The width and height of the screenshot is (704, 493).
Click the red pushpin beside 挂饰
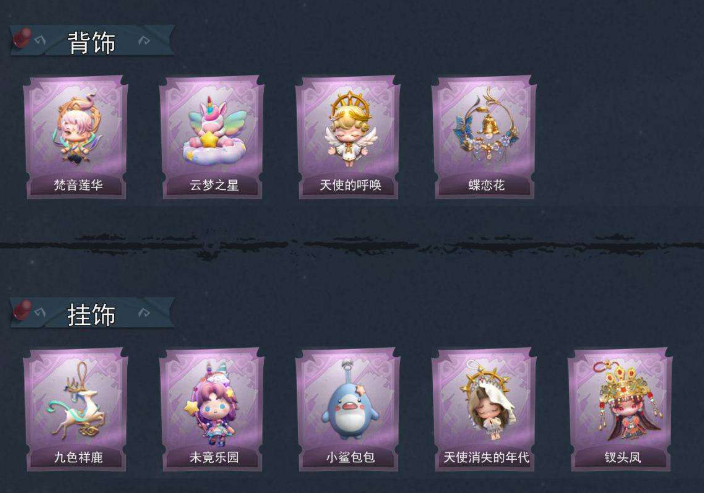click(22, 309)
